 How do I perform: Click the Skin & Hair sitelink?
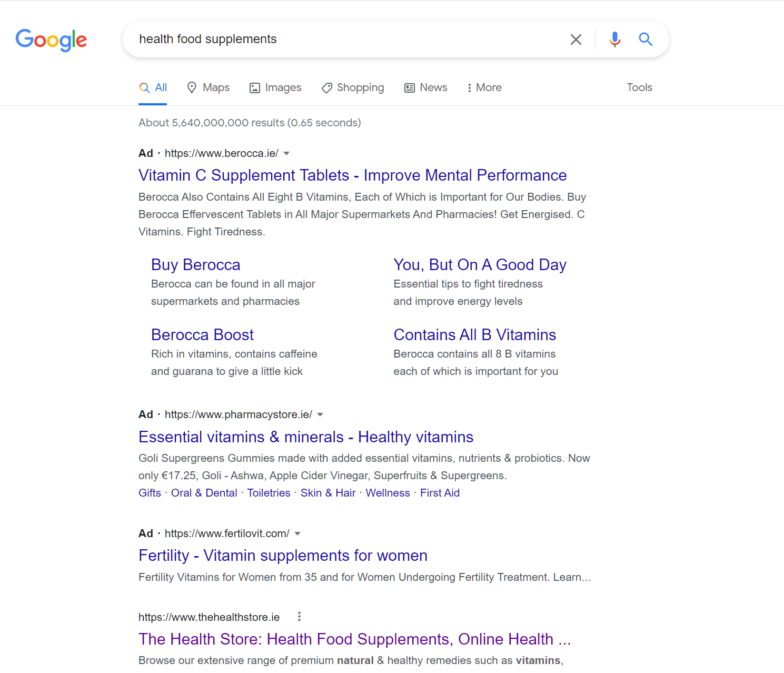328,493
